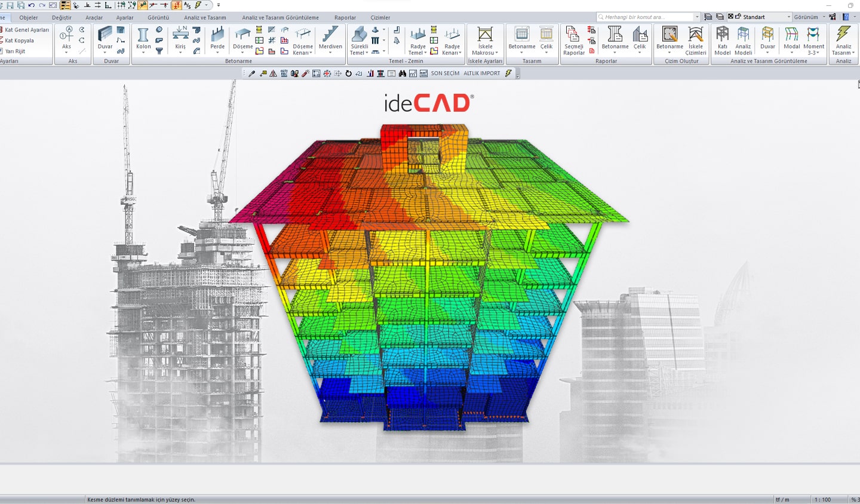Show the Analiz Modeli view
Viewport: 860px width, 504px height.
[744, 40]
